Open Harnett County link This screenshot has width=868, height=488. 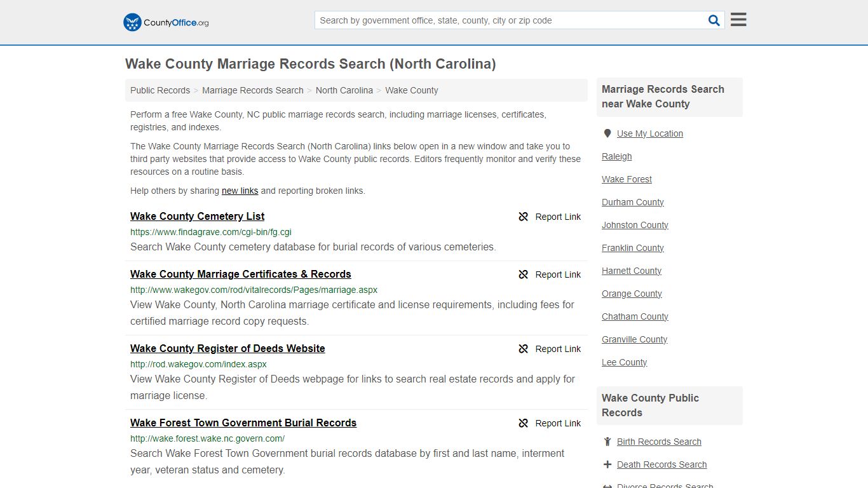pos(632,271)
